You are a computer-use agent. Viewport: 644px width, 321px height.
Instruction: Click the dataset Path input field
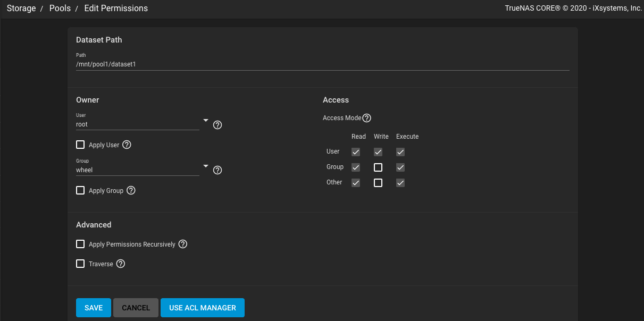point(322,64)
